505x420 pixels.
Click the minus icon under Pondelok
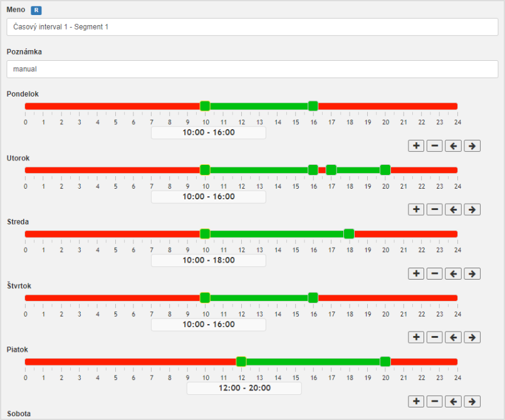click(434, 145)
